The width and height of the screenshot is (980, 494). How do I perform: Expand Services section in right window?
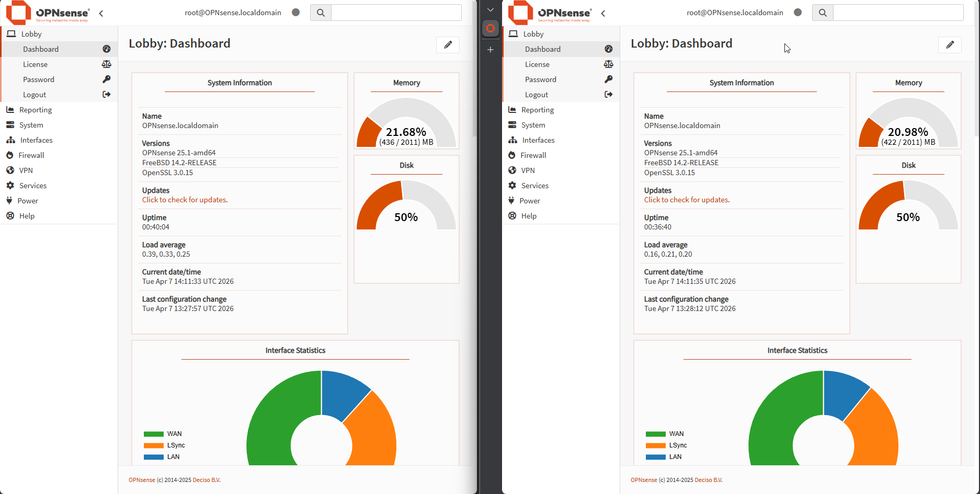(x=561, y=186)
